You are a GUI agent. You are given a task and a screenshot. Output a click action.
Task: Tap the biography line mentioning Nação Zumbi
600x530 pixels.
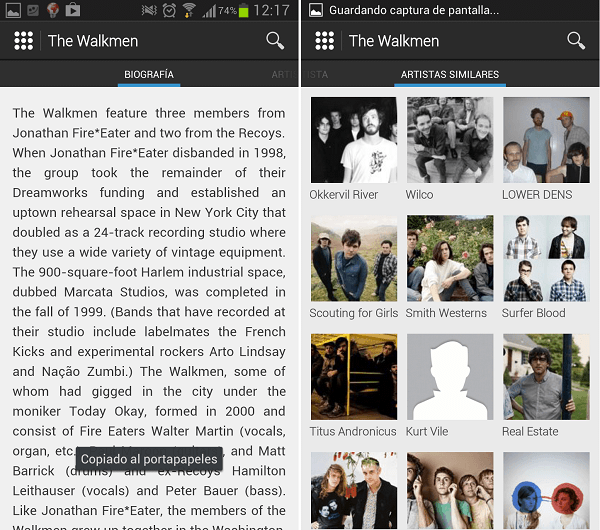click(x=149, y=372)
